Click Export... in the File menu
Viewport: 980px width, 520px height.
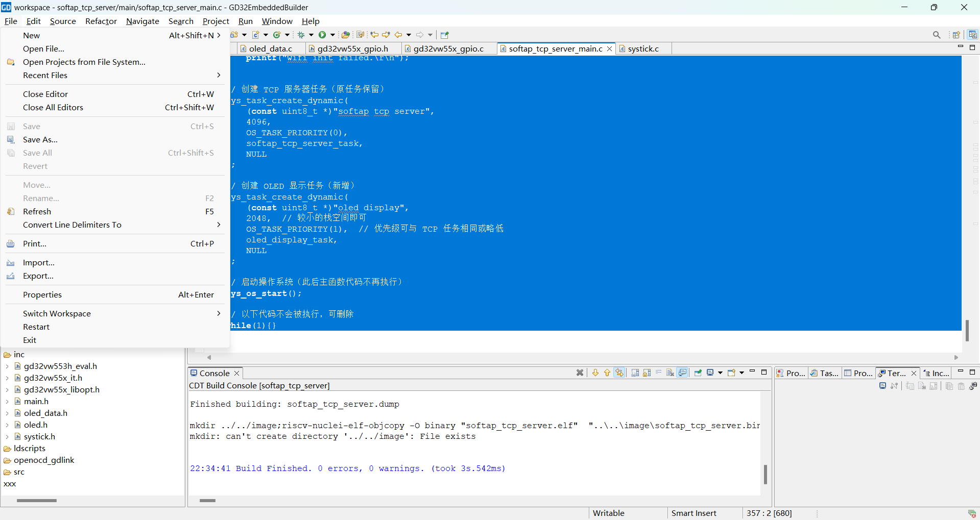click(38, 276)
